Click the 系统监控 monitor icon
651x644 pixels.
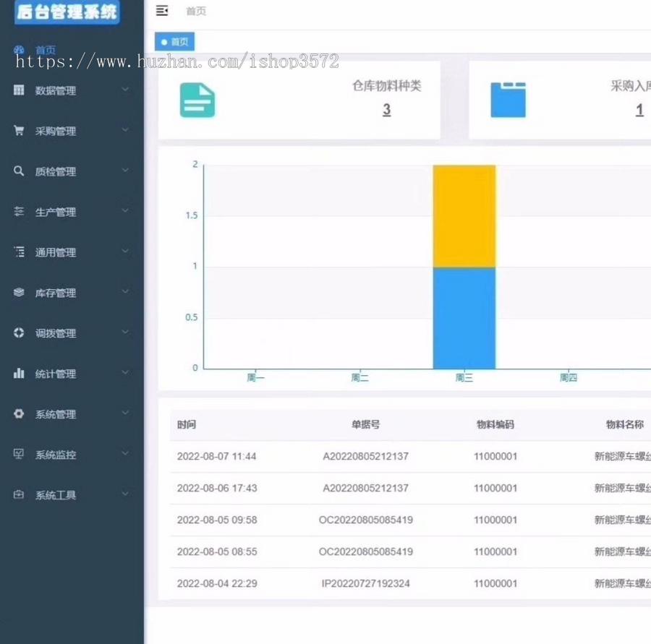tap(19, 454)
